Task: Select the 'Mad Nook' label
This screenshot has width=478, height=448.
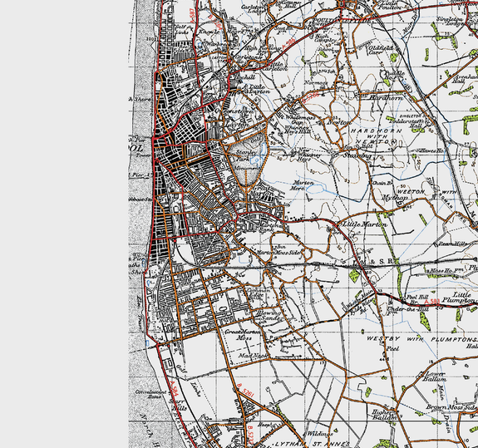Action: [254, 356]
